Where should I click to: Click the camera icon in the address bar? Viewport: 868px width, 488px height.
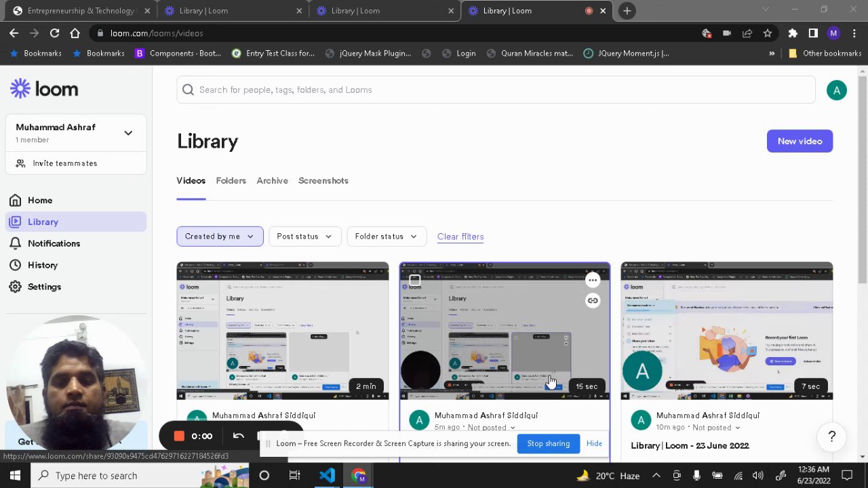(x=727, y=33)
